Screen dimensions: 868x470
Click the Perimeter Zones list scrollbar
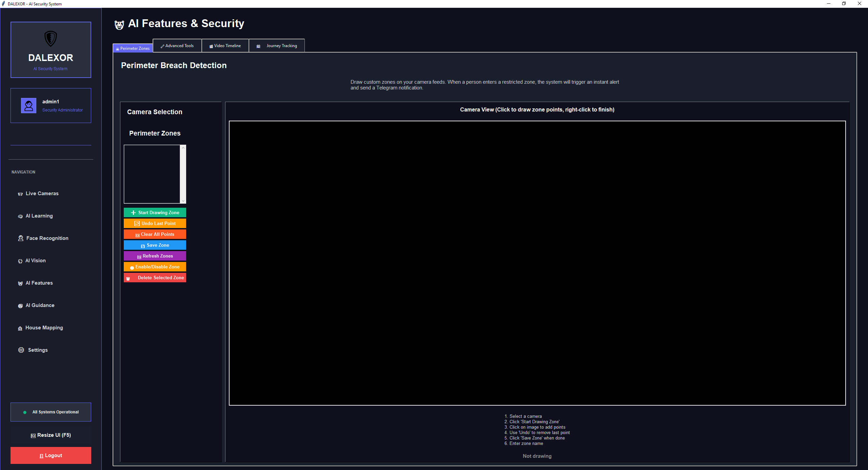[183, 174]
